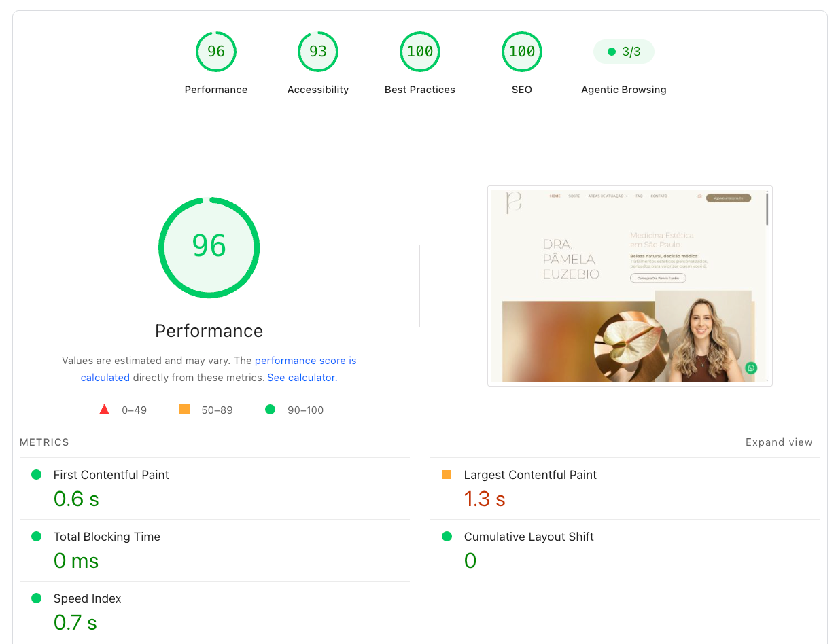Click the 50–89 legend range text
Image resolution: width=836 pixels, height=644 pixels.
pos(217,410)
